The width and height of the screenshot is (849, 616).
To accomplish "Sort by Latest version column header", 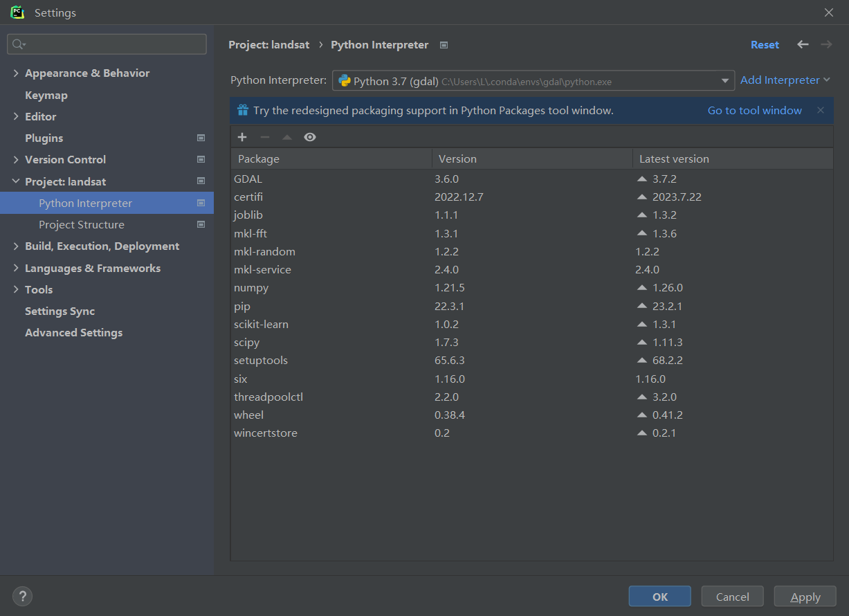I will (x=733, y=158).
